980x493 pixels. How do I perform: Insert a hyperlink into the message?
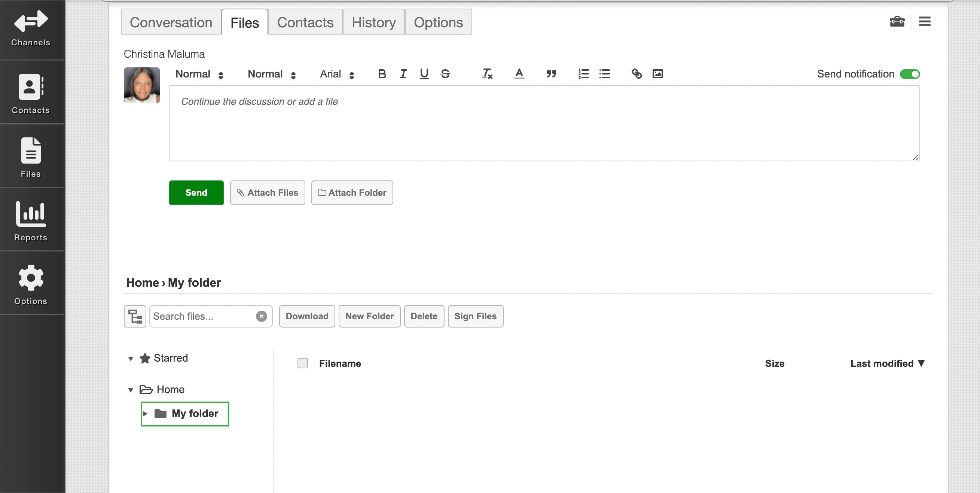coord(636,74)
